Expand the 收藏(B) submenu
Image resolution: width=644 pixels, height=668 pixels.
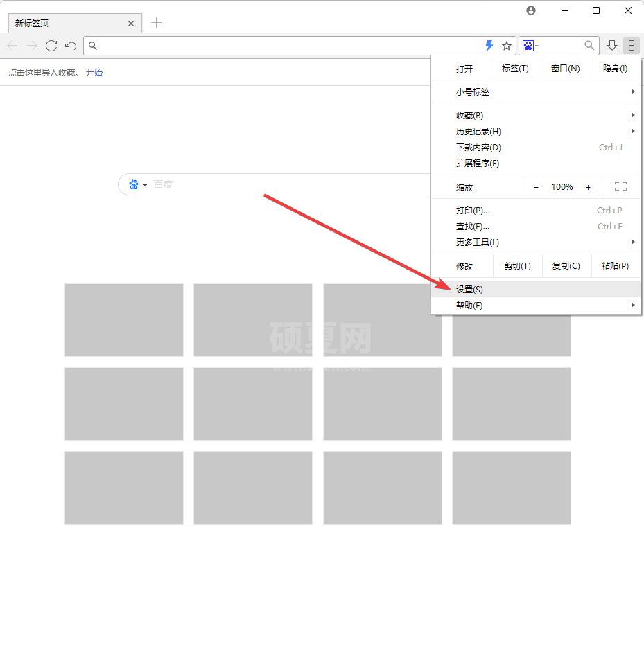536,116
